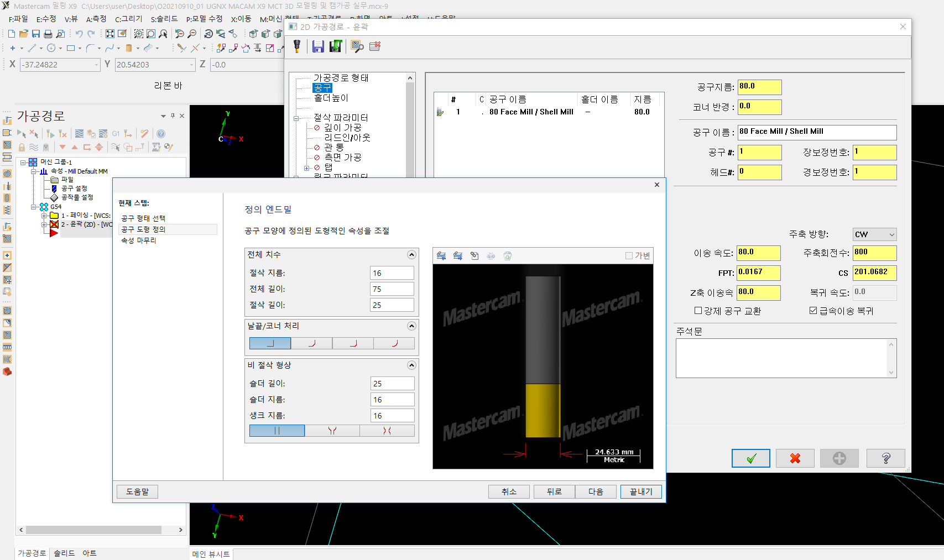Click the undo arrow icon
This screenshot has height=560, width=944.
tap(79, 34)
